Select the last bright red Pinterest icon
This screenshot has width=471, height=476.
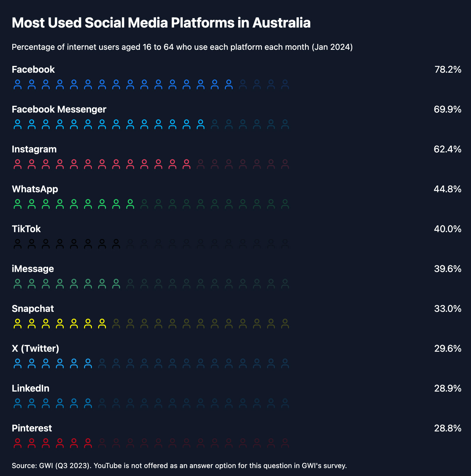pyautogui.click(x=88, y=443)
